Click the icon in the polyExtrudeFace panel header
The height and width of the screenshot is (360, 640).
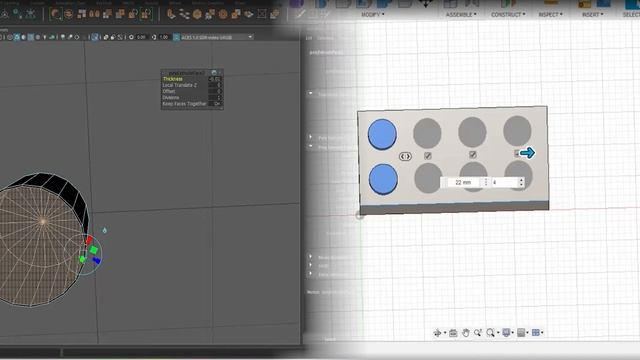pos(214,72)
